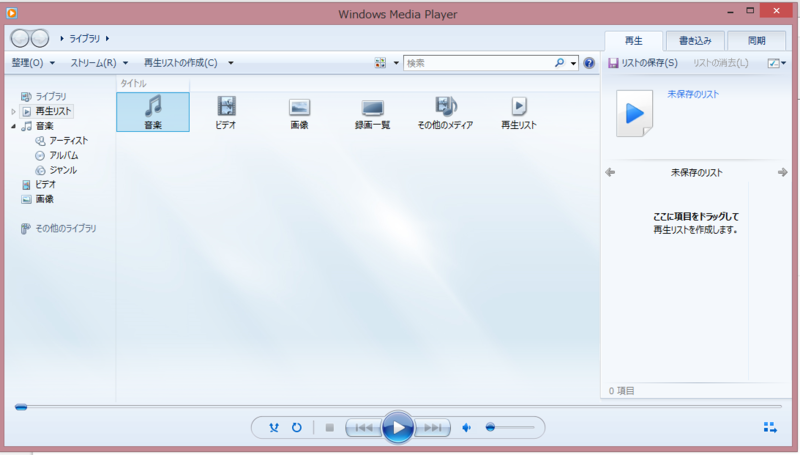
Task: Switch to the 再生 tab
Action: (x=634, y=40)
